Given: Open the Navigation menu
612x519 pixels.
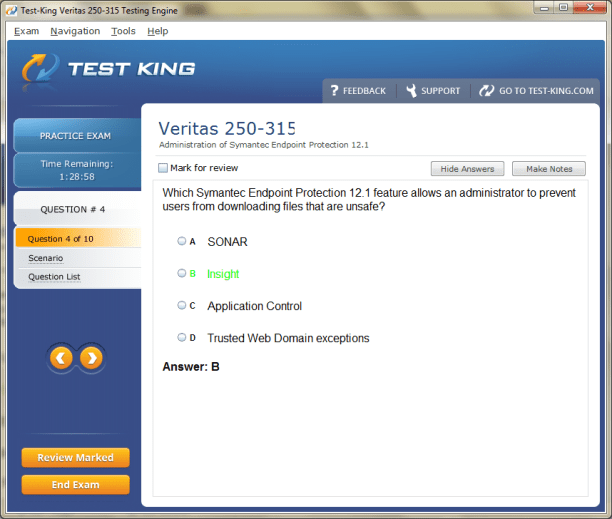Looking at the screenshot, I should click(75, 31).
